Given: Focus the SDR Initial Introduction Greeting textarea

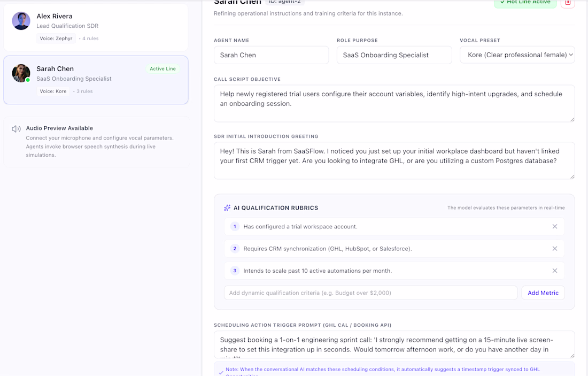Looking at the screenshot, I should coord(394,160).
